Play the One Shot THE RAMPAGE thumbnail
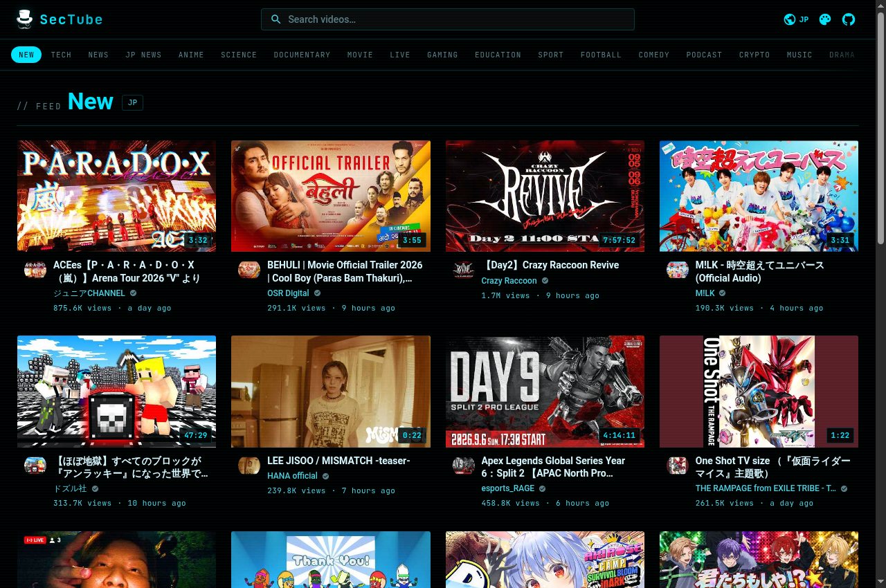 (759, 392)
